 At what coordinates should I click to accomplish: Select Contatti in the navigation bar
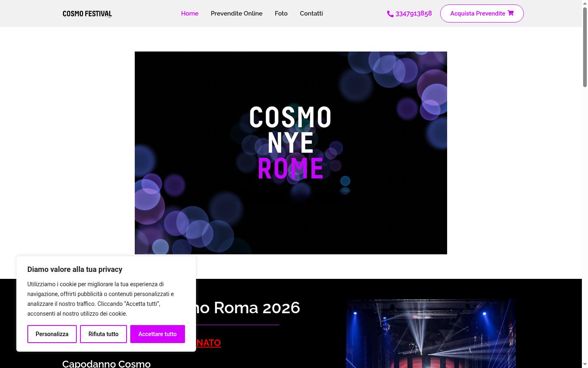tap(311, 13)
